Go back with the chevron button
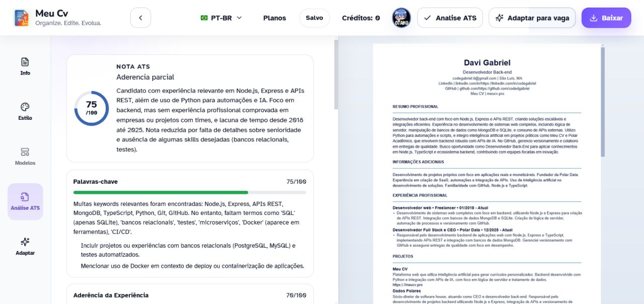Image resolution: width=644 pixels, height=304 pixels. coord(140,18)
